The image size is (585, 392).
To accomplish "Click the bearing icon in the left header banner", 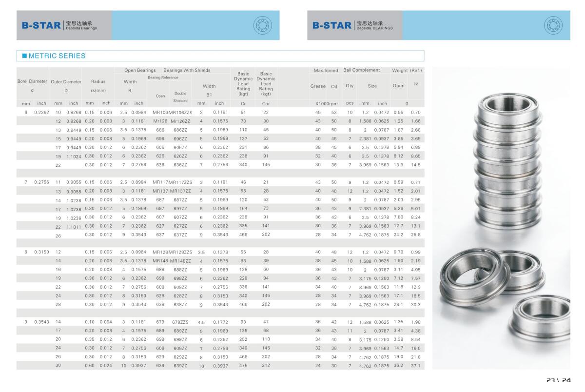I will pyautogui.click(x=263, y=25).
